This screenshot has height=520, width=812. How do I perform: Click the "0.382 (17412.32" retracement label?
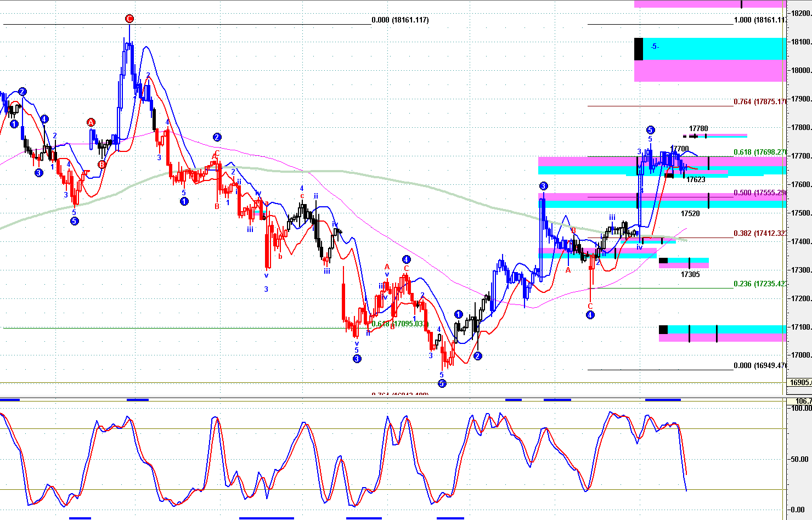coord(760,233)
